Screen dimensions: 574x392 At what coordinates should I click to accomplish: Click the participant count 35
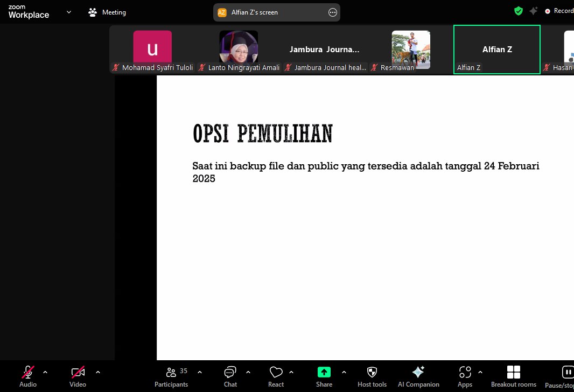(x=184, y=371)
